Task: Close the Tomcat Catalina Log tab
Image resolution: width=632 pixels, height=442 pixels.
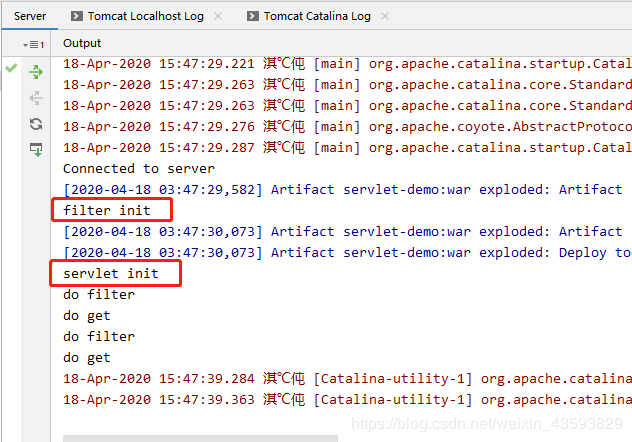Action: (385, 16)
